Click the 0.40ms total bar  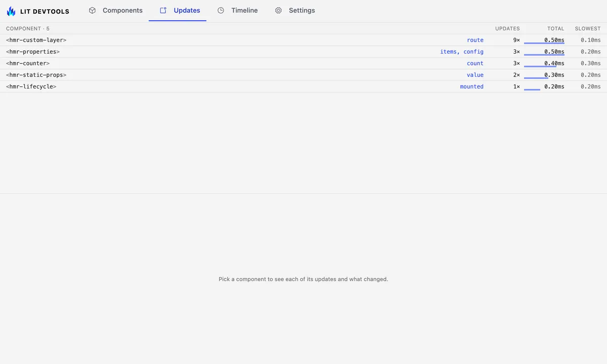point(540,67)
